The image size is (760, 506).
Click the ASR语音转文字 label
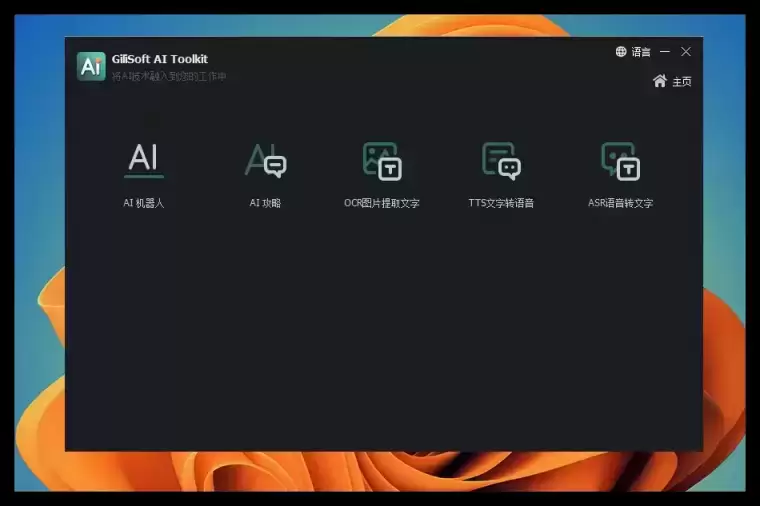point(620,203)
